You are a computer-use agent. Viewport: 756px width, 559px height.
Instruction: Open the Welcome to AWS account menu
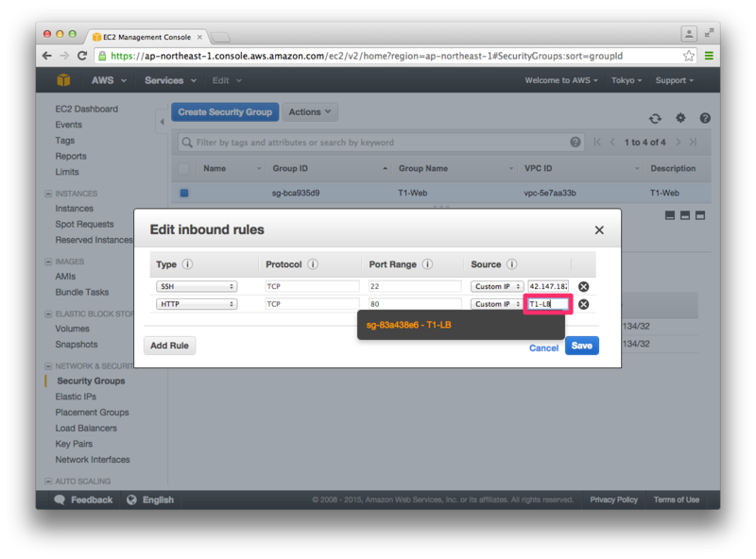[x=561, y=80]
